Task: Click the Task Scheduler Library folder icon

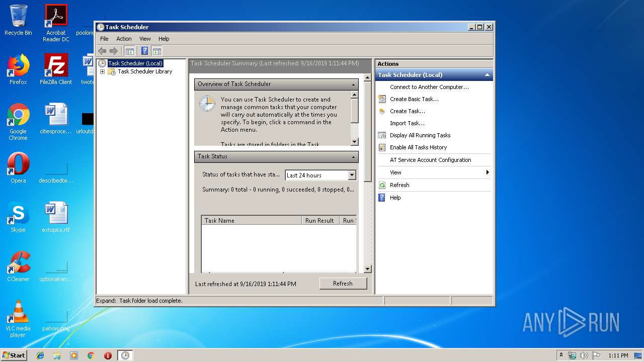Action: 112,71
